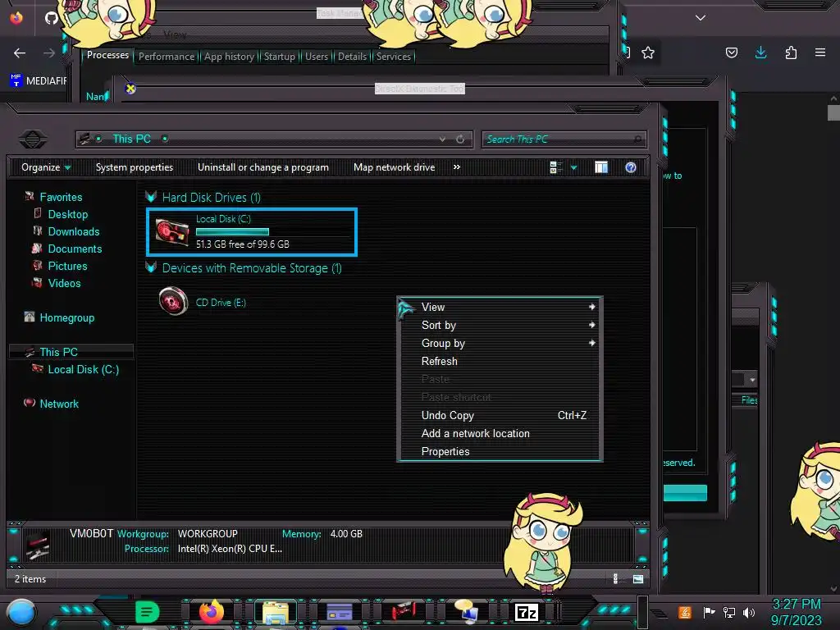
Task: Open the network computers taskbar icon
Action: (x=465, y=612)
